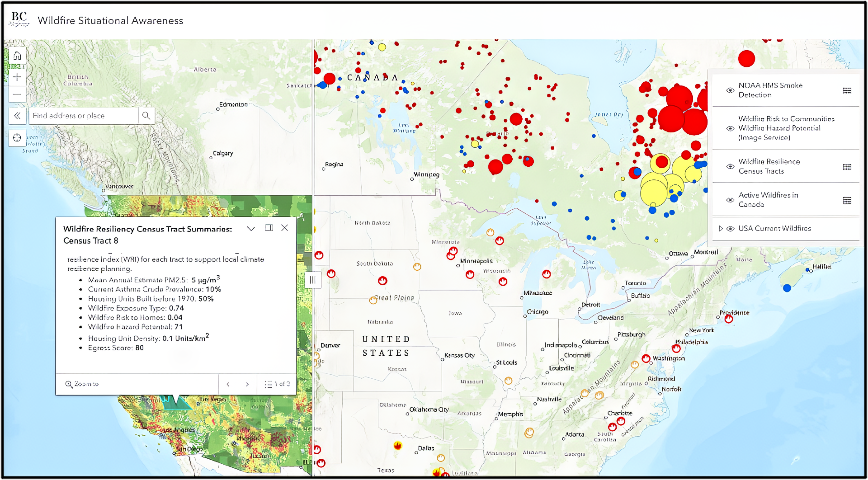Click 'Current Asthma Crude Prevalence: 10%' line
868x480 pixels.
click(154, 289)
